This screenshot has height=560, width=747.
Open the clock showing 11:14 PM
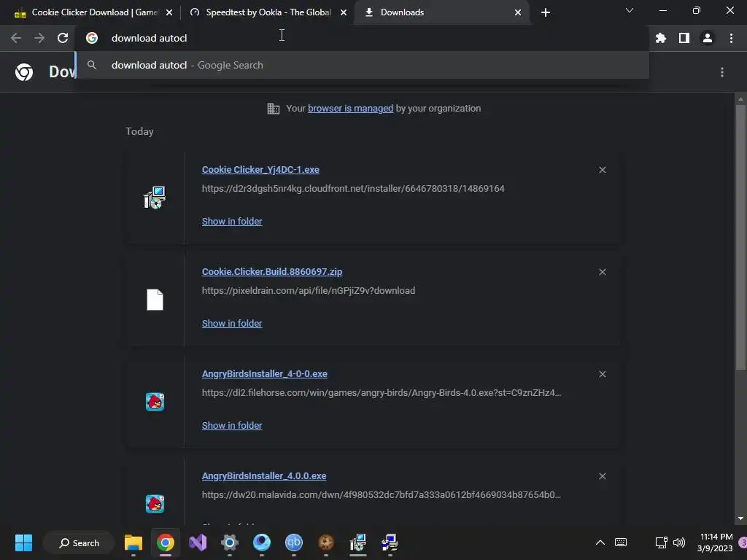click(715, 542)
